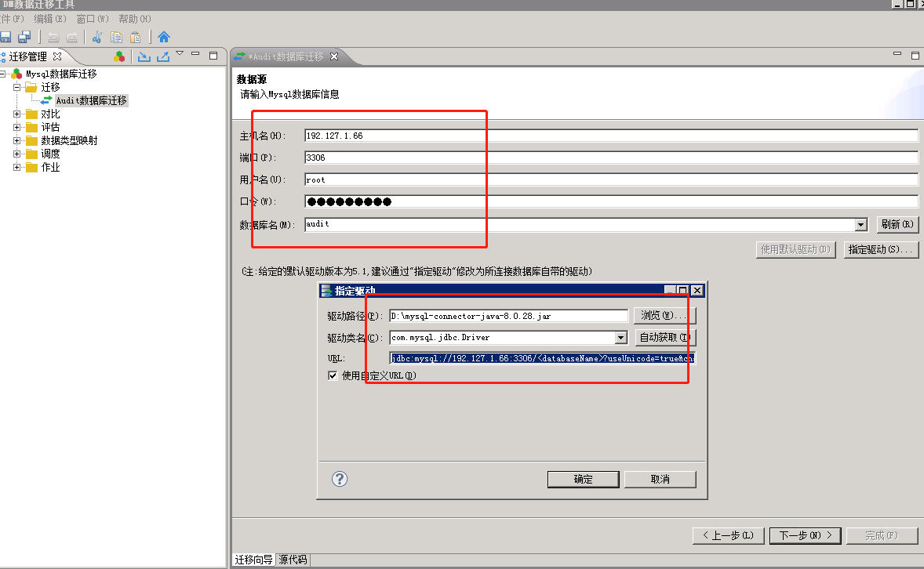Viewport: 924px width, 569px height.
Task: Open the 窗口(W) menu
Action: click(93, 18)
